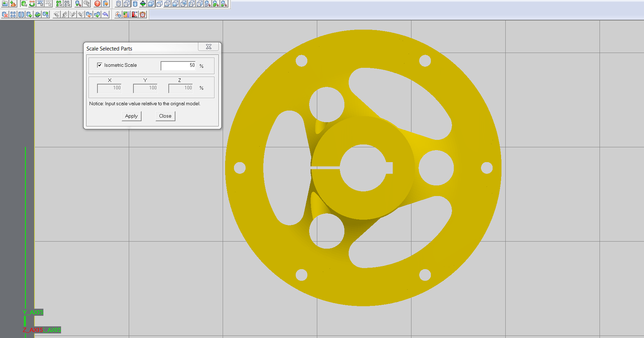
Task: Click the X scale value field
Action: [x=109, y=88]
